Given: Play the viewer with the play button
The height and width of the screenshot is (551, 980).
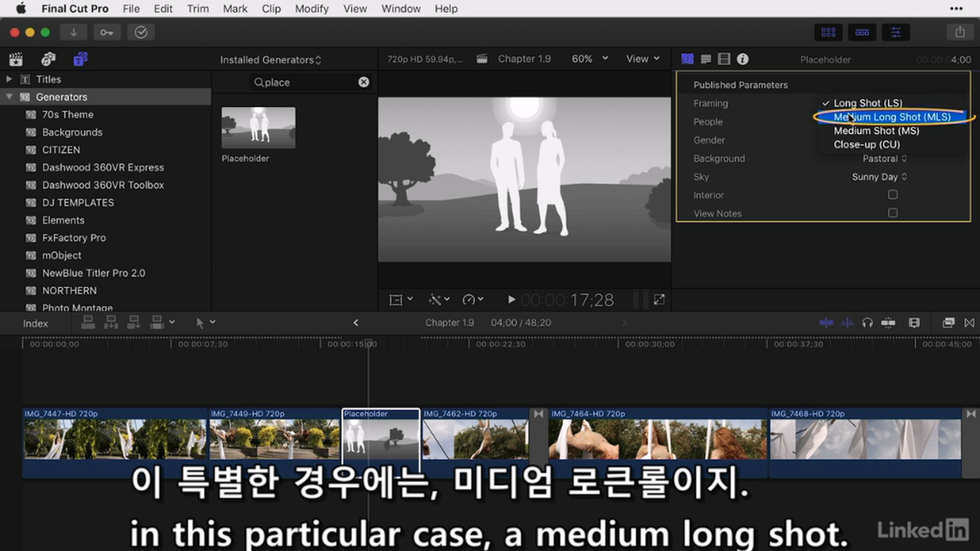Looking at the screenshot, I should point(511,300).
